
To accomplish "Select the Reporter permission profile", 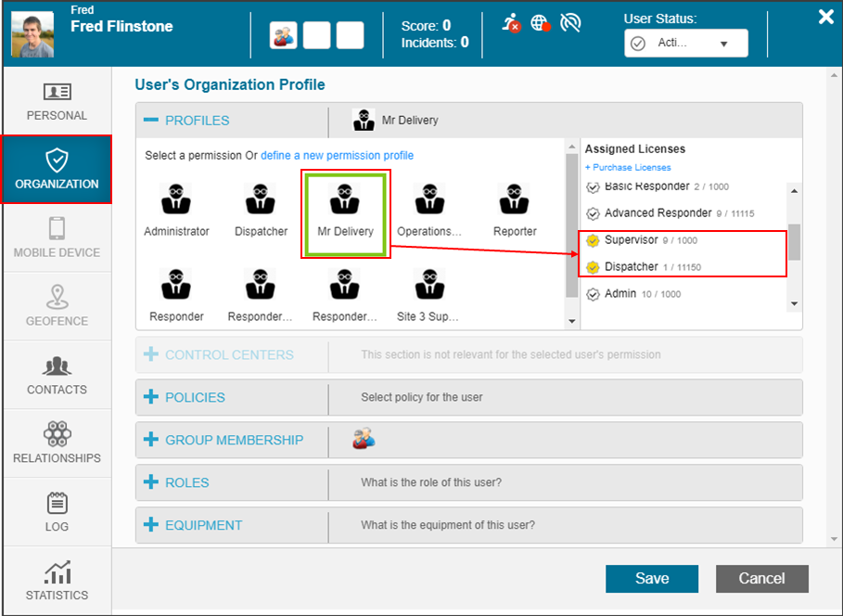I will pos(515,199).
